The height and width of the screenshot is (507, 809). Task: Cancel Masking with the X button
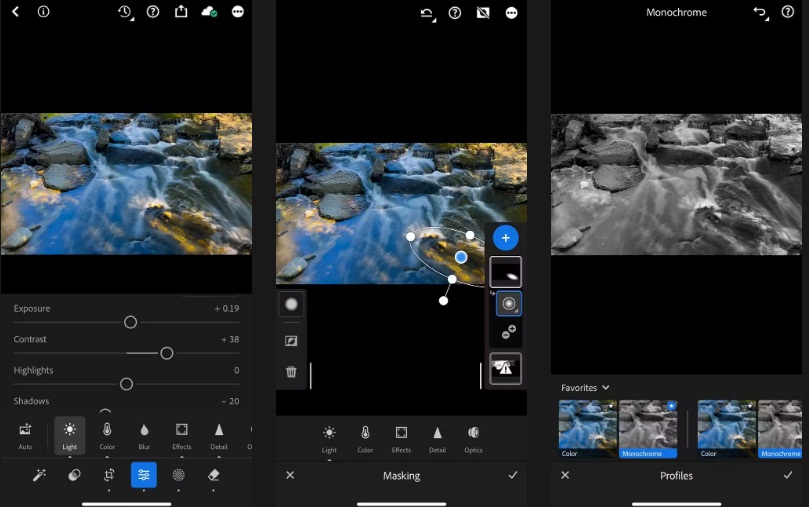[x=290, y=475]
